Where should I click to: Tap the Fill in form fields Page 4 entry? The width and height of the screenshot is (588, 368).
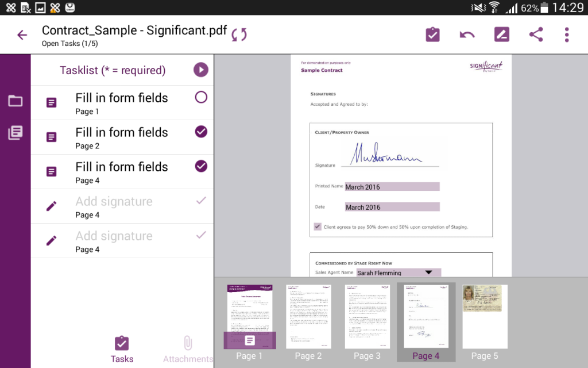point(122,171)
